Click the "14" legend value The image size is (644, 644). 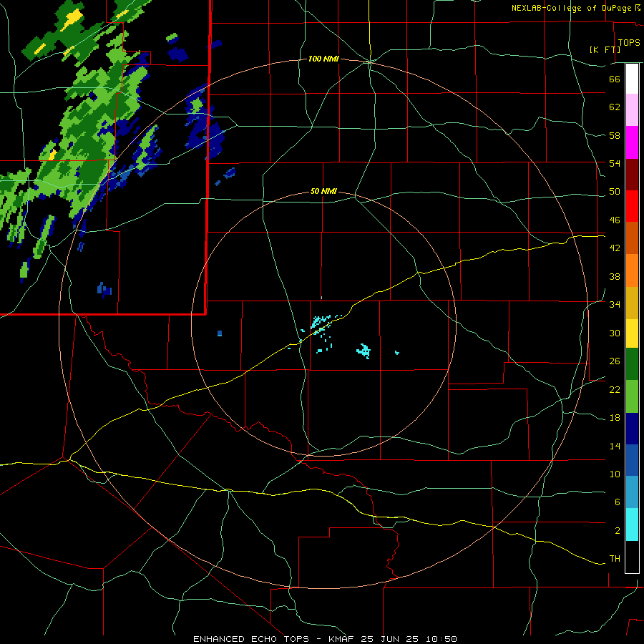pos(615,447)
